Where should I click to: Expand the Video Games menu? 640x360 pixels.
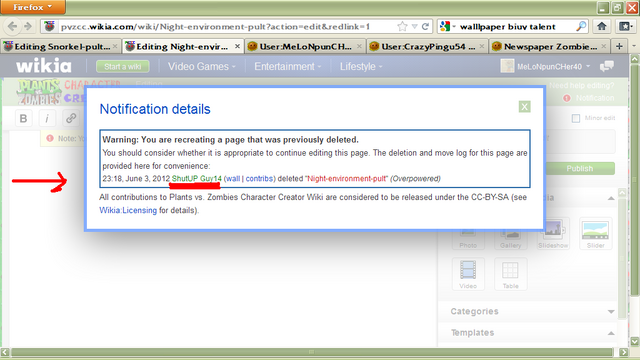(x=202, y=67)
